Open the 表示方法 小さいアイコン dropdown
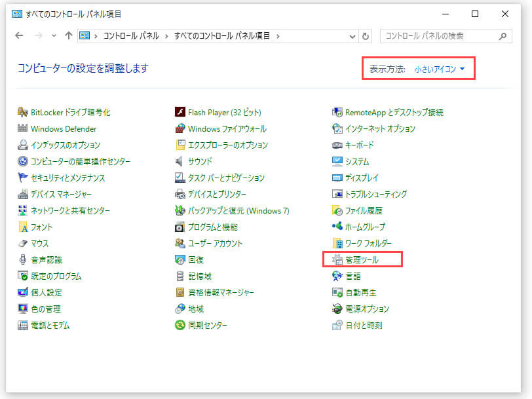The height and width of the screenshot is (399, 532). [x=439, y=69]
